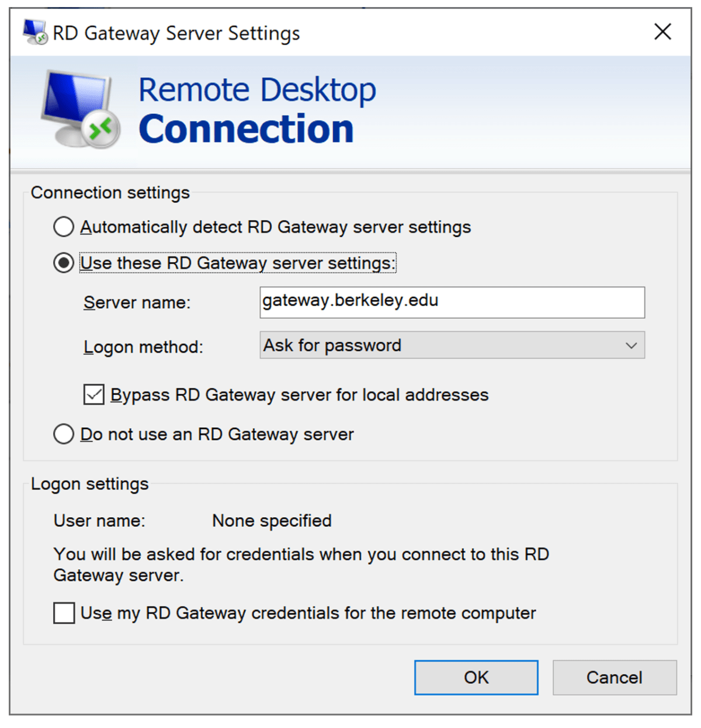The height and width of the screenshot is (728, 701).
Task: Click the "None specified" user name text
Action: pos(272,521)
